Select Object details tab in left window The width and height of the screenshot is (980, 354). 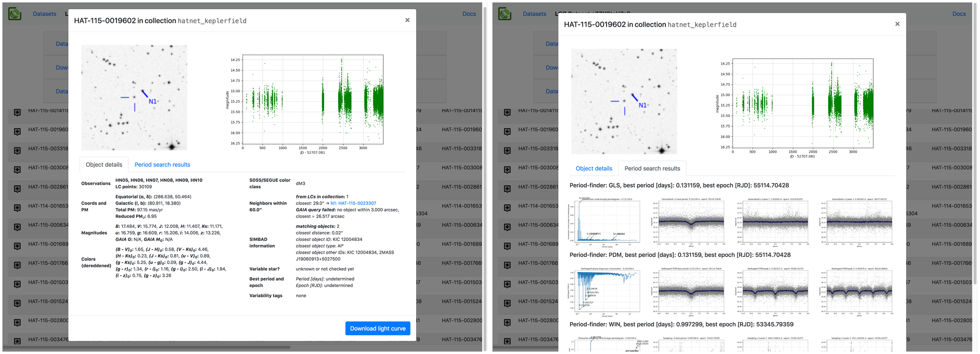point(104,164)
